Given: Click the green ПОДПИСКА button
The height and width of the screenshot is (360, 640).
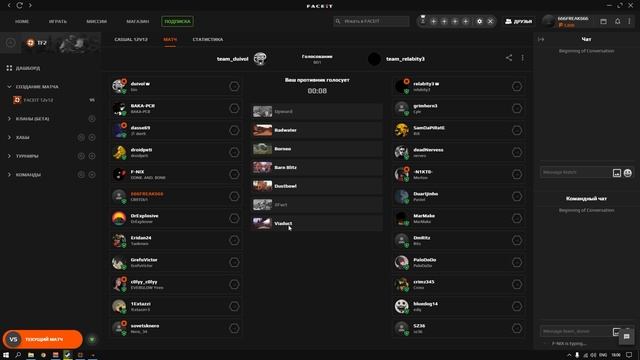Looking at the screenshot, I should pyautogui.click(x=178, y=21).
